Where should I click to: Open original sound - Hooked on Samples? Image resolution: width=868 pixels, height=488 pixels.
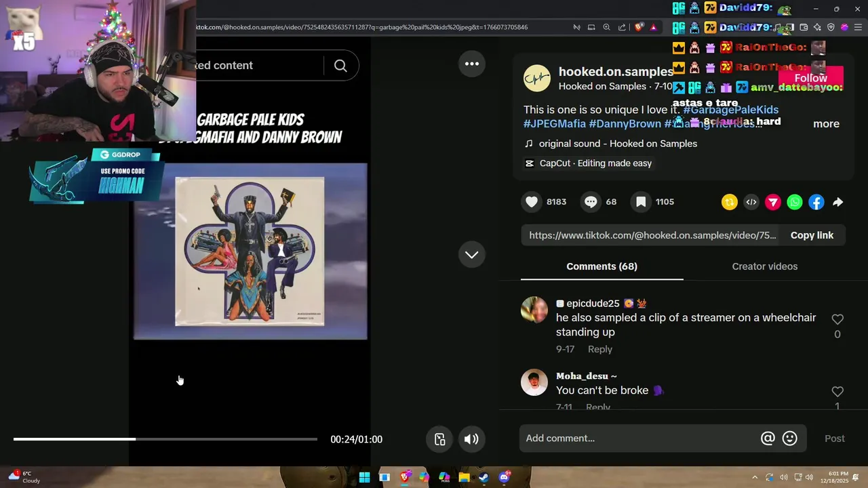coord(618,144)
